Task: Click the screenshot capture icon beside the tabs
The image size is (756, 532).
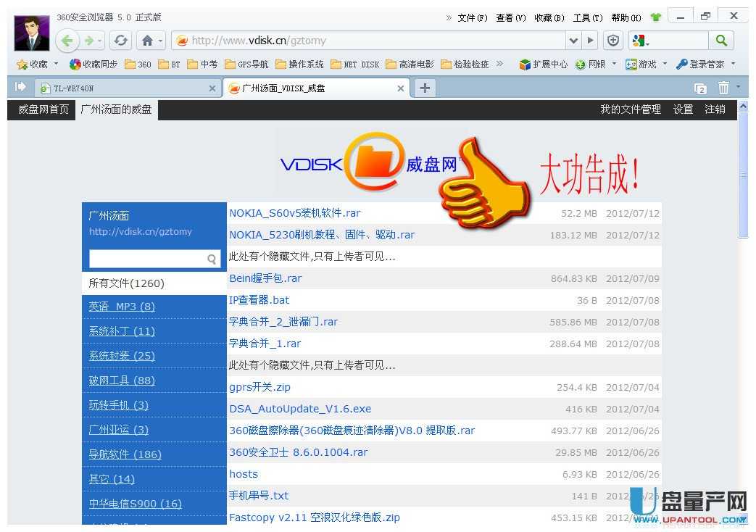Action: tap(699, 87)
